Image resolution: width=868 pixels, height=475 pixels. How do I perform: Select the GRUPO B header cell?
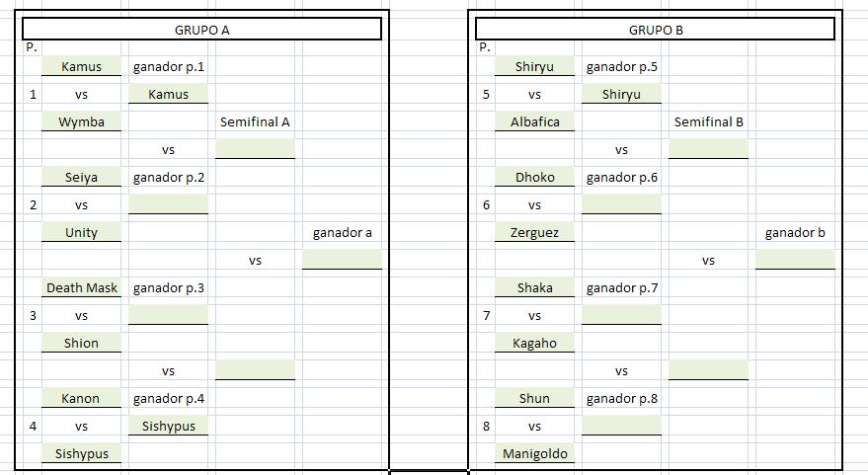(656, 30)
